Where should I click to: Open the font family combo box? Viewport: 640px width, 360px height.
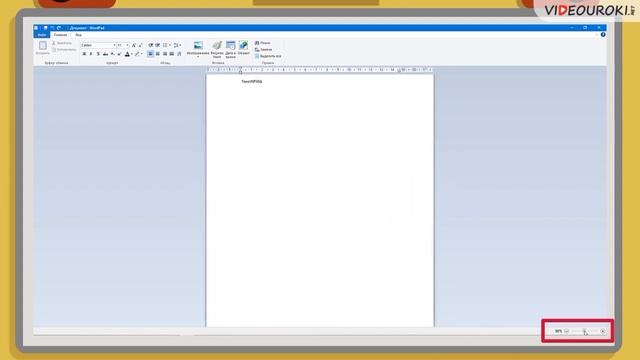[98, 45]
